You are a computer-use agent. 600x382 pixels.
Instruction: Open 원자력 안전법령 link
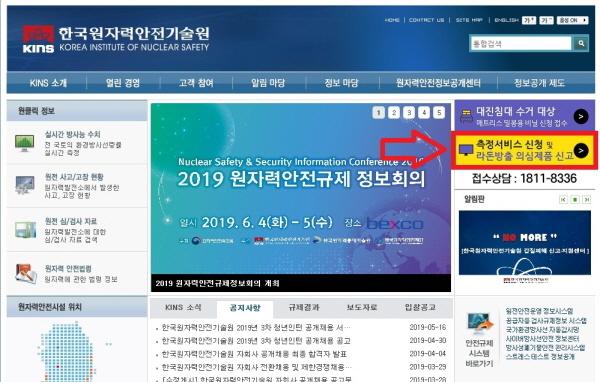point(68,269)
